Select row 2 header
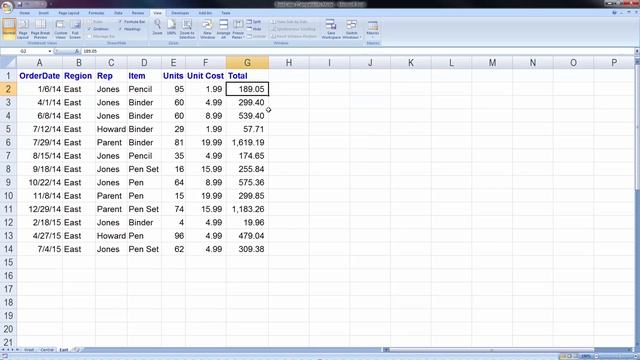The height and width of the screenshot is (360, 640). [8, 89]
